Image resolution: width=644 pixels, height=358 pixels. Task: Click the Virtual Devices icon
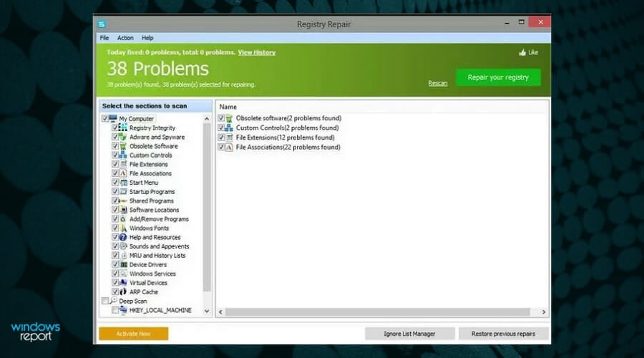tap(123, 283)
